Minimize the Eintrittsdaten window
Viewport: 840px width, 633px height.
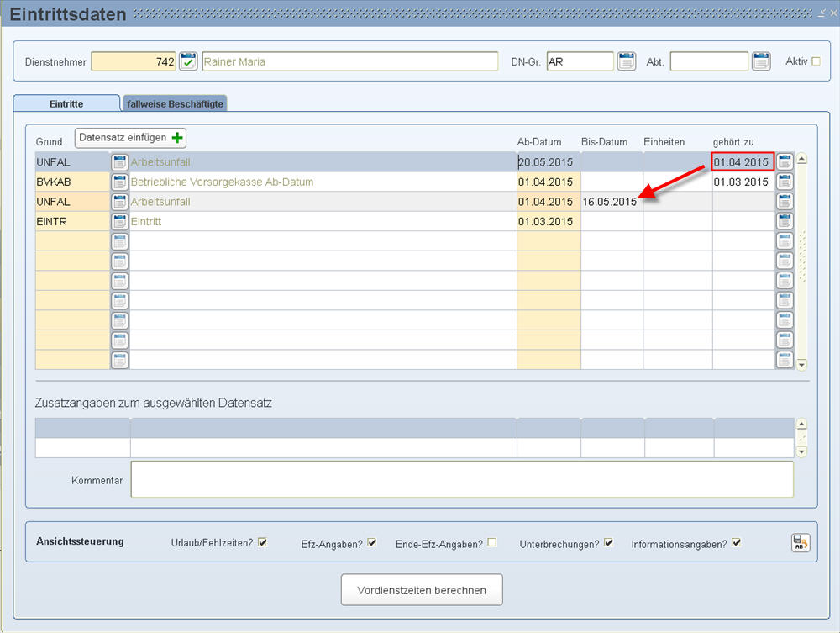[x=822, y=13]
